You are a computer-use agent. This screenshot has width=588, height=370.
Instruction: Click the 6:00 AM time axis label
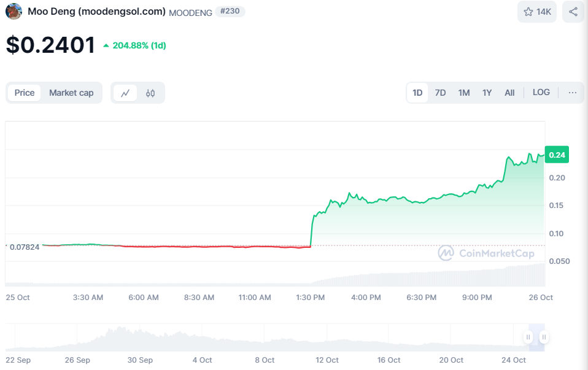tap(143, 297)
